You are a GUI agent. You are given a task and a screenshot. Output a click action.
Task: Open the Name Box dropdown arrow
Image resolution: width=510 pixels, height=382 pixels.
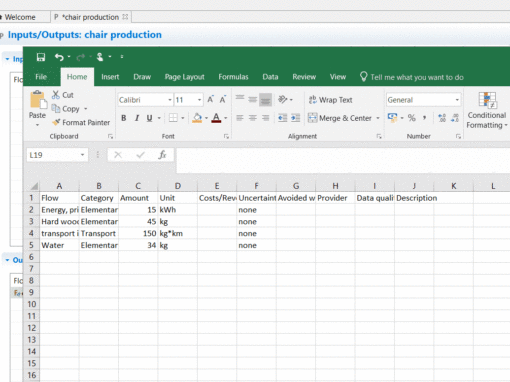click(82, 155)
